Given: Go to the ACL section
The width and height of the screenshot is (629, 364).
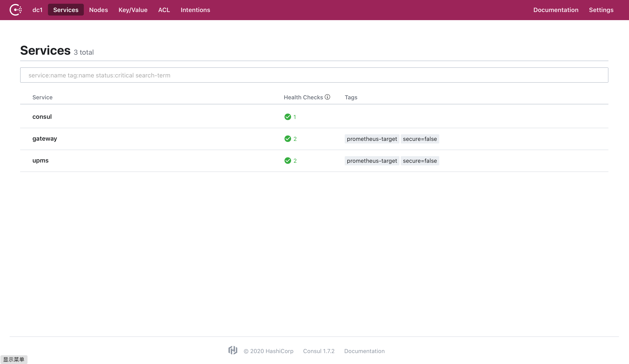Looking at the screenshot, I should click(164, 10).
